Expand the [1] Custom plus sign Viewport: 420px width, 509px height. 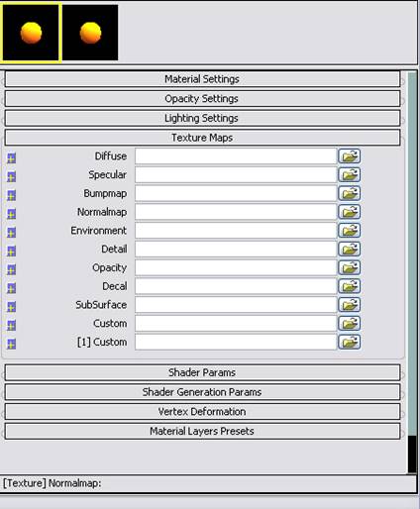click(x=12, y=344)
